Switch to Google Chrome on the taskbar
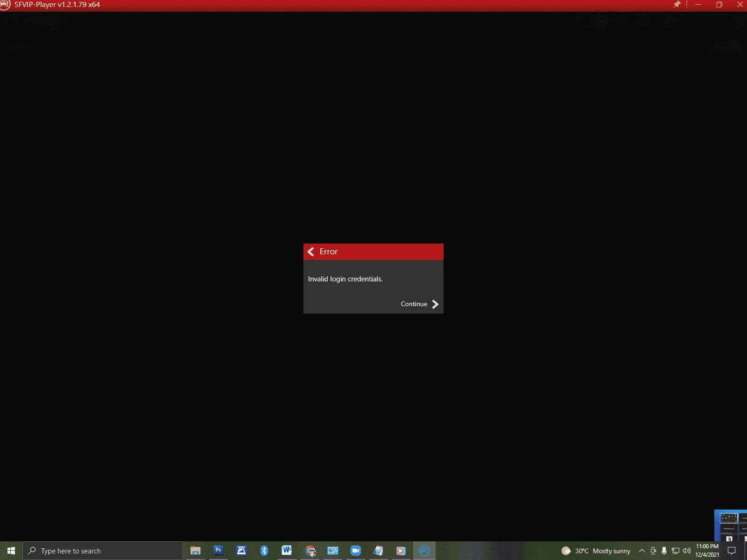Screen dimensions: 747x560 coord(310,551)
